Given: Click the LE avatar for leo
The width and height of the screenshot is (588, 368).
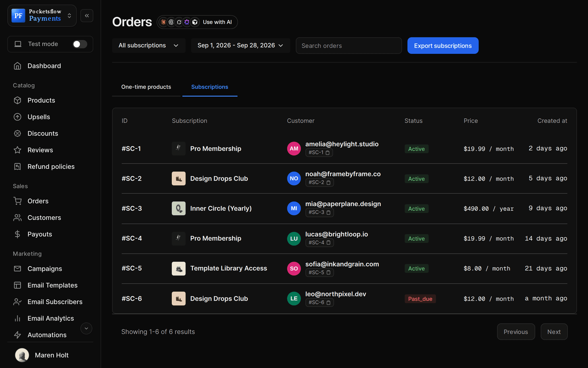Looking at the screenshot, I should point(294,298).
